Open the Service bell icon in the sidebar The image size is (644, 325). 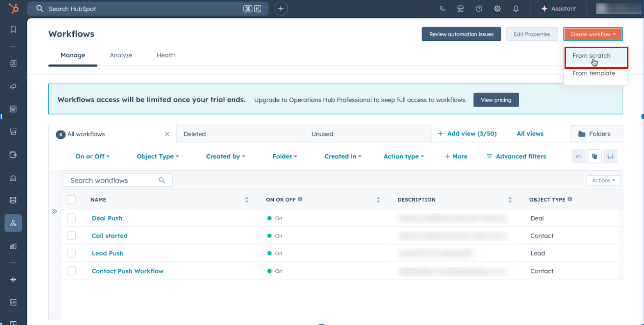click(13, 178)
